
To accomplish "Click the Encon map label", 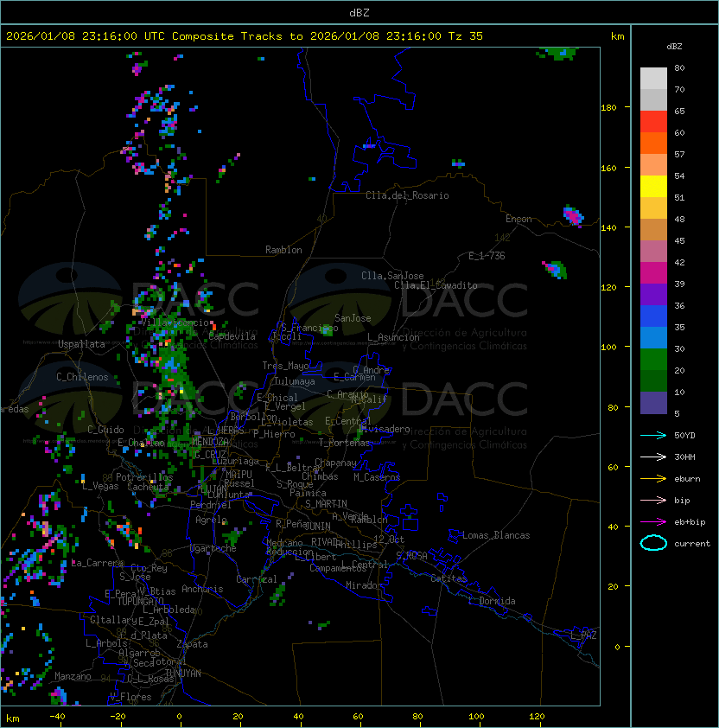I will [519, 219].
